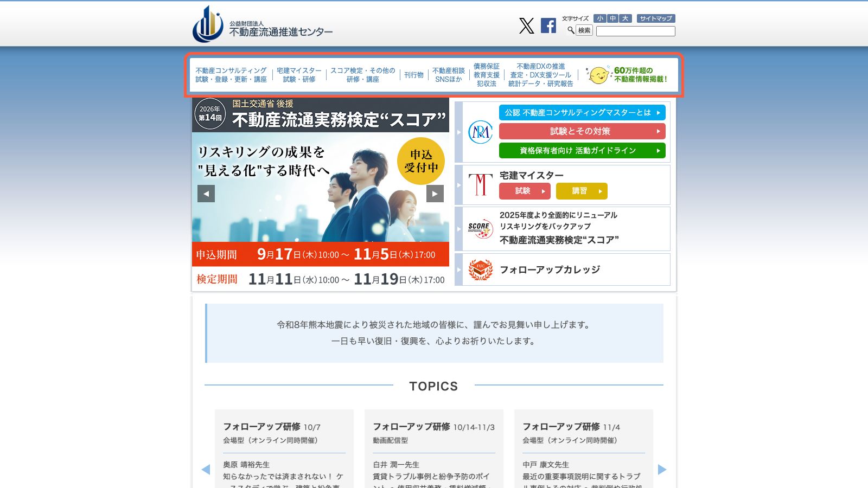Open 債務保証 教育支援 犯収法 menu

coord(487,75)
